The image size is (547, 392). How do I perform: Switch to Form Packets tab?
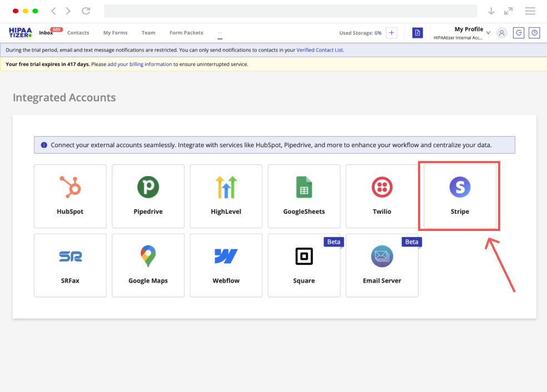click(186, 33)
